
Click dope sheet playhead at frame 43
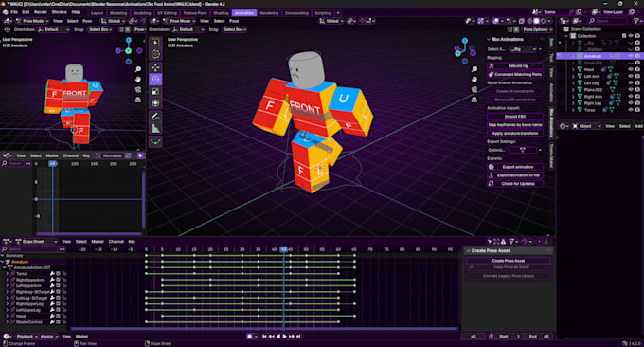pyautogui.click(x=283, y=249)
